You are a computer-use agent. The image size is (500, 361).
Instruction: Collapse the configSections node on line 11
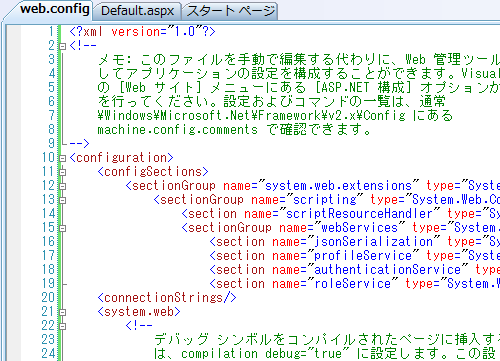point(63,172)
